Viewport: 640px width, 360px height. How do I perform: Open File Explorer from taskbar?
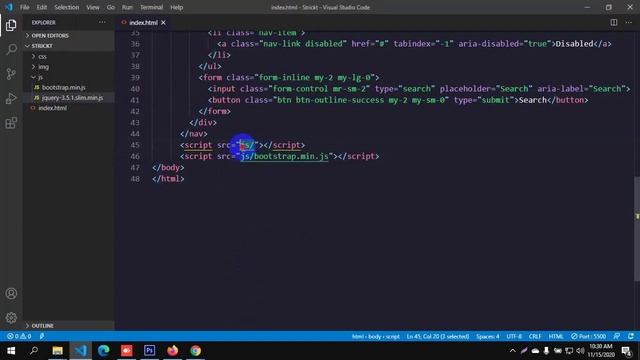58,351
